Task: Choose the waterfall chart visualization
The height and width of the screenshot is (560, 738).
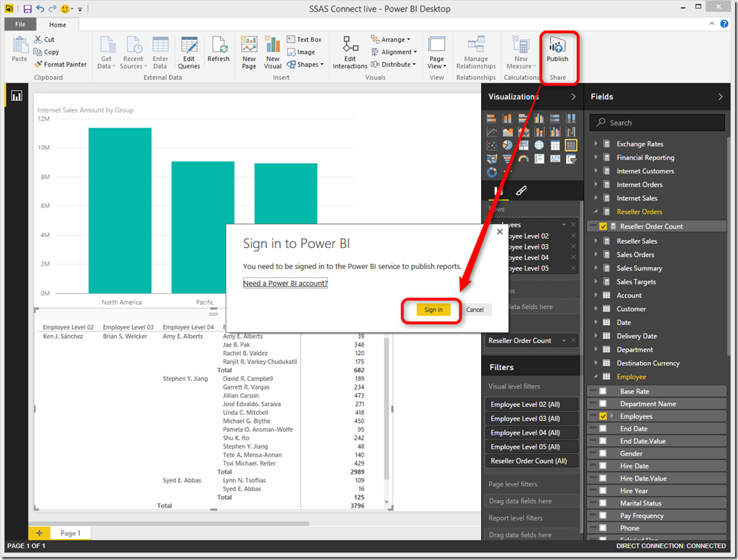Action: 571,132
